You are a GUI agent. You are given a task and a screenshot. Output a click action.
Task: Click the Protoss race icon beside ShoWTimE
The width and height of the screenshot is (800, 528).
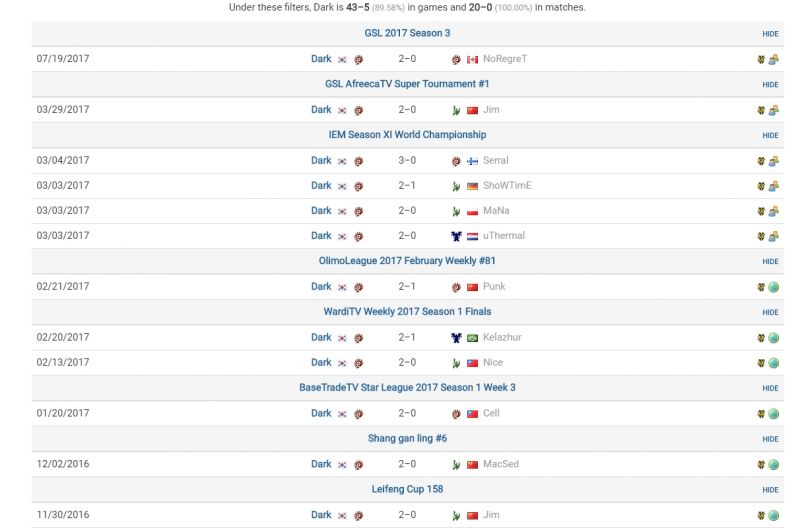coord(456,186)
